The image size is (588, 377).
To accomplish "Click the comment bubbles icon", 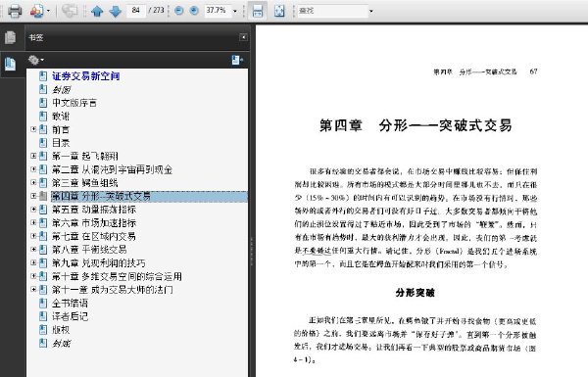I will click(x=70, y=11).
